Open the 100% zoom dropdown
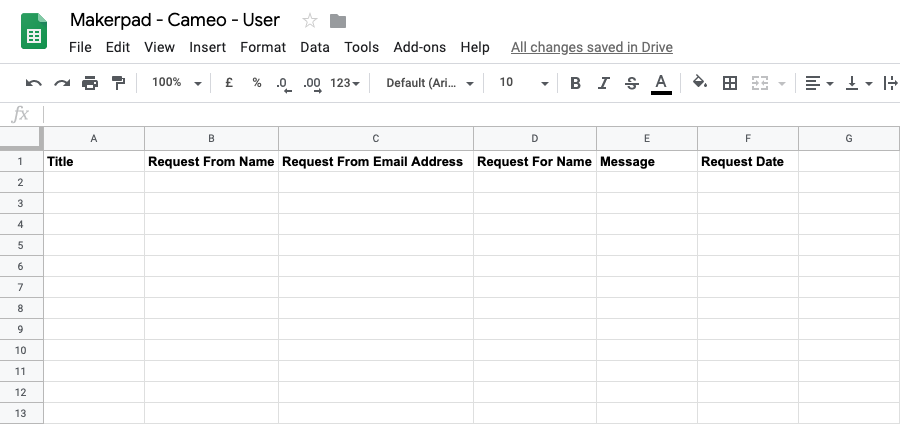The image size is (900, 424). (176, 83)
